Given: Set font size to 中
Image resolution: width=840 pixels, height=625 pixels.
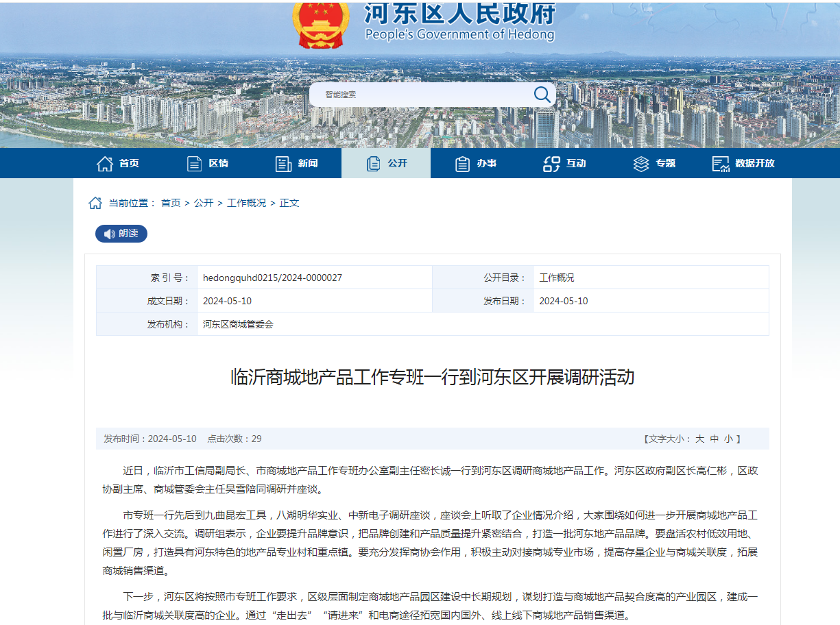Looking at the screenshot, I should coord(715,439).
